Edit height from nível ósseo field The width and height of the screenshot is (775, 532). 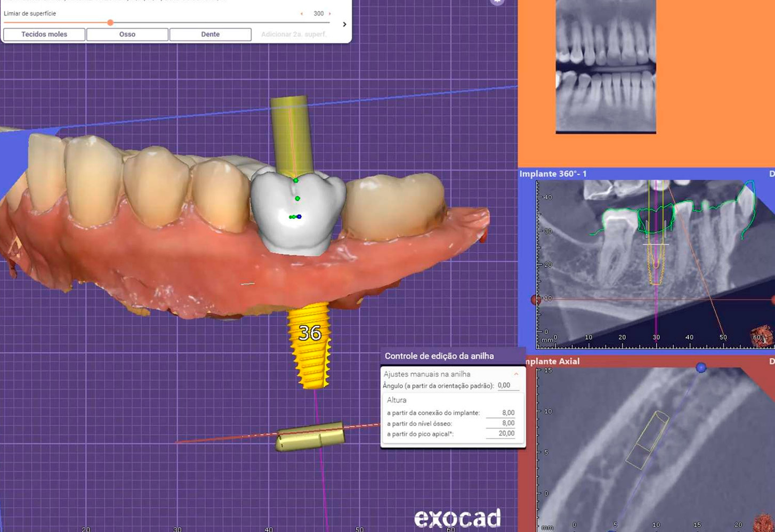point(502,423)
